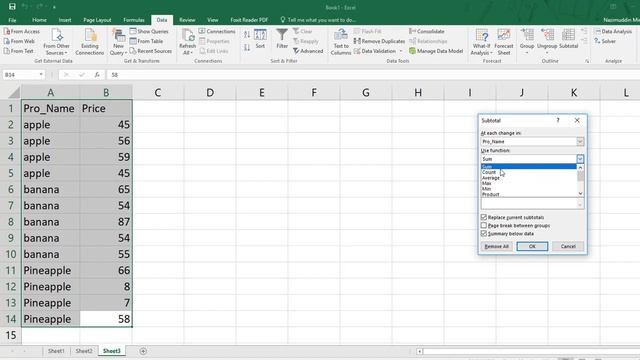The height and width of the screenshot is (360, 640).
Task: Open the File tab
Action: pos(12,20)
